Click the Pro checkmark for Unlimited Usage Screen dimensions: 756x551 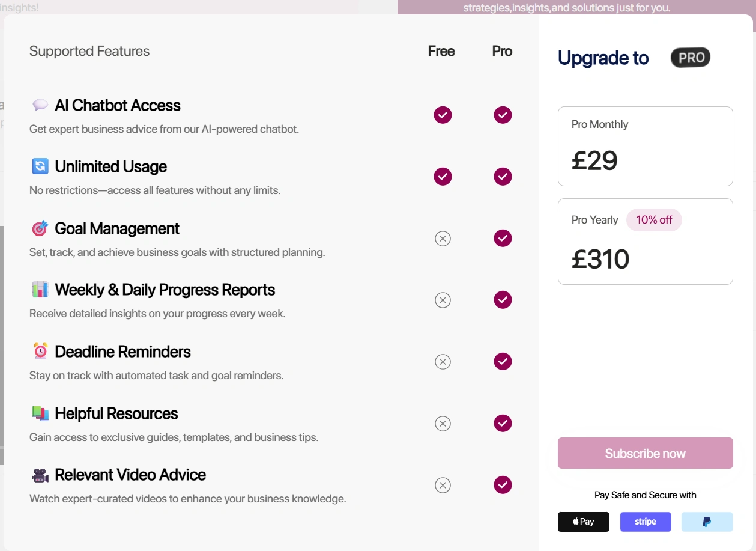coord(503,177)
